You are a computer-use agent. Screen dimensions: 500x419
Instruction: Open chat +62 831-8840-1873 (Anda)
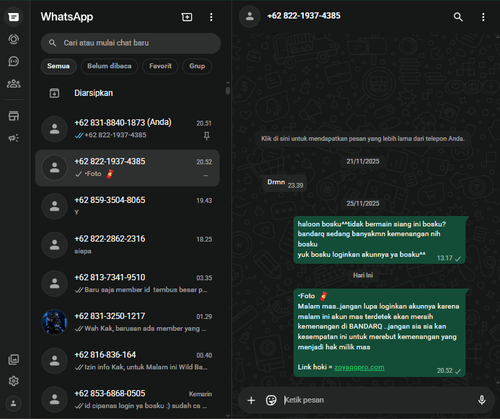(x=127, y=129)
